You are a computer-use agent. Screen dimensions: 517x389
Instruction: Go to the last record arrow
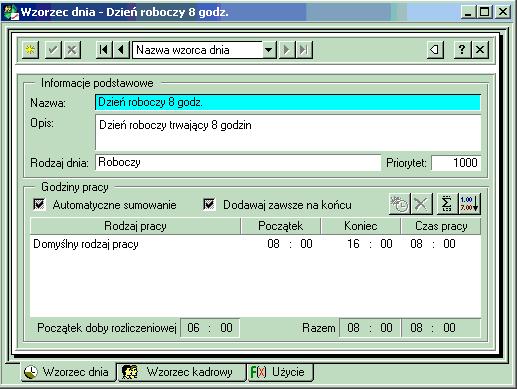(304, 50)
